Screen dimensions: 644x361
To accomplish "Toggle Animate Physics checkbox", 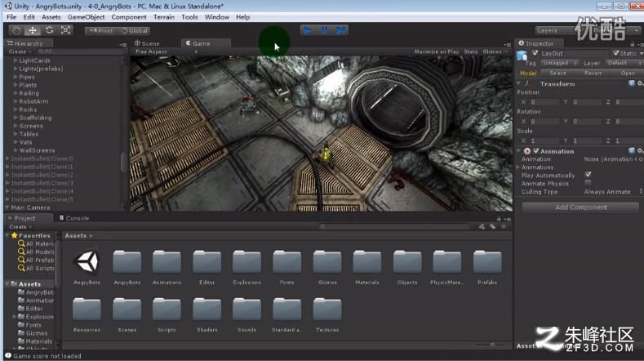I will [x=588, y=183].
